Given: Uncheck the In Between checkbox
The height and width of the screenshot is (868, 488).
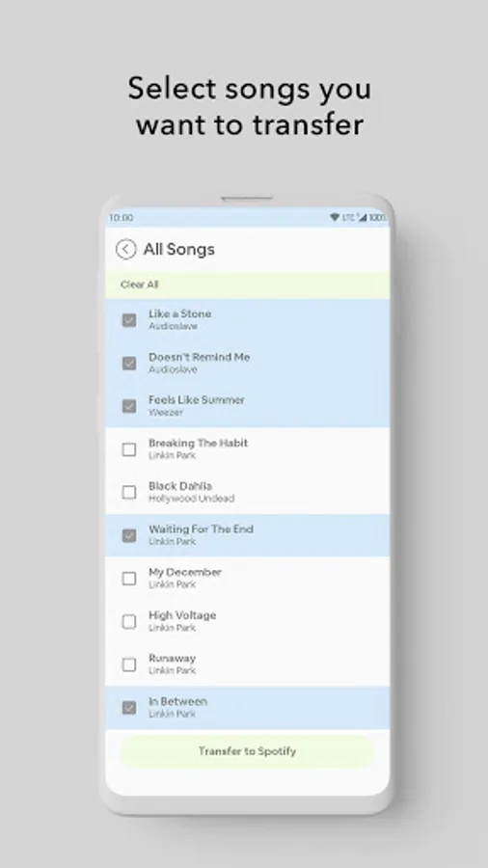Looking at the screenshot, I should [x=129, y=708].
